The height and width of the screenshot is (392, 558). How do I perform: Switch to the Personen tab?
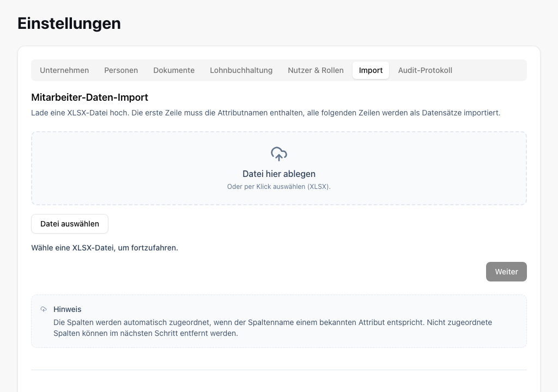[121, 70]
